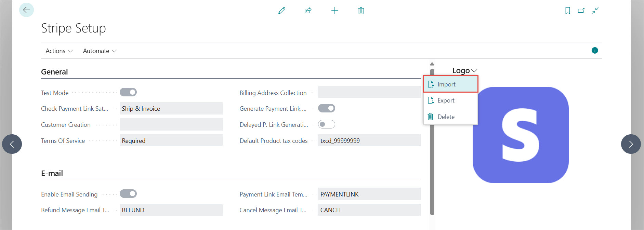Image resolution: width=644 pixels, height=230 pixels.
Task: Click the plus icon to add new
Action: (x=334, y=11)
